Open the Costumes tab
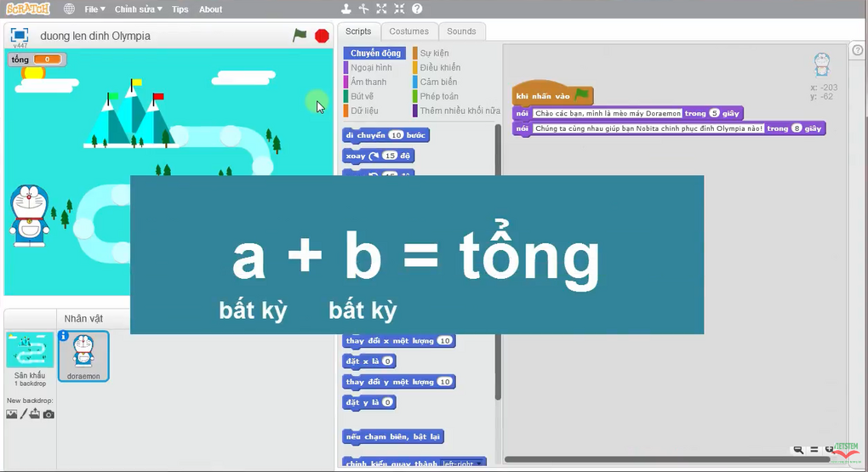Screen dimensions: 868x472 [409, 31]
